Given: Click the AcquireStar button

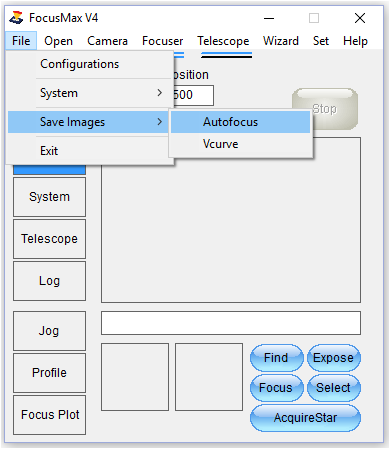Looking at the screenshot, I should point(305,418).
